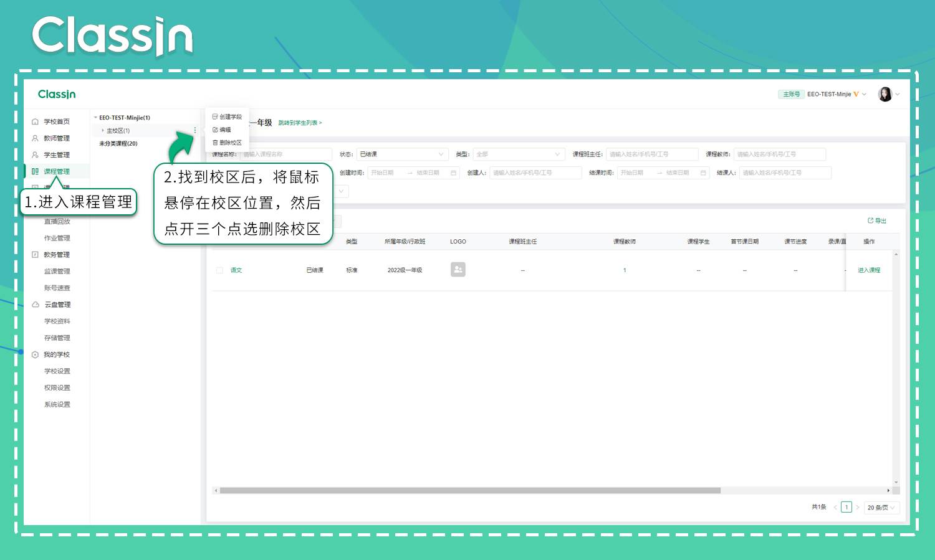Click the student icon beside 学生管理
Screen dimensions: 935x560
pyautogui.click(x=35, y=155)
